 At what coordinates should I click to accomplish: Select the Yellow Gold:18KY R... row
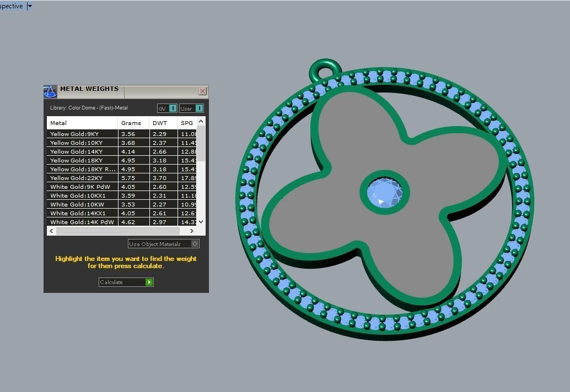pos(122,169)
